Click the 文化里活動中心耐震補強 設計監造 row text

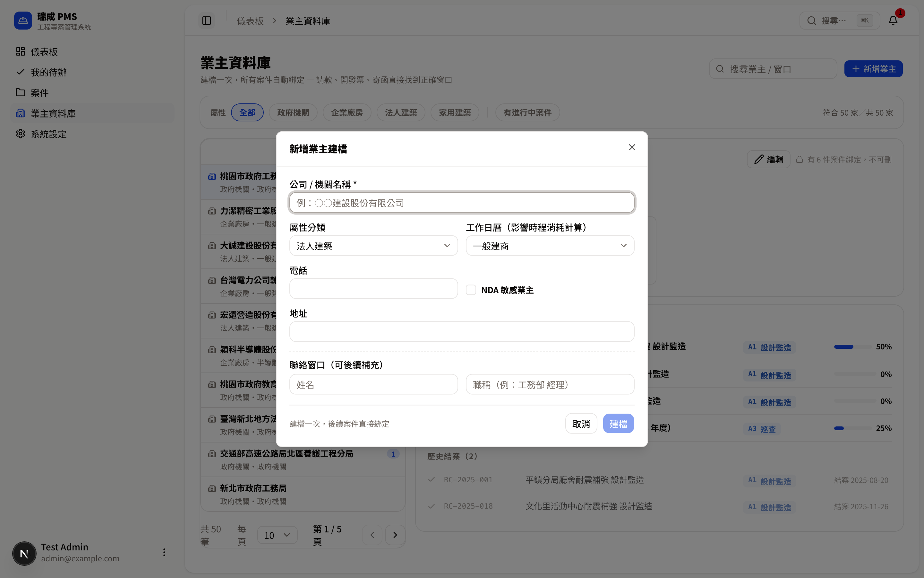click(589, 506)
